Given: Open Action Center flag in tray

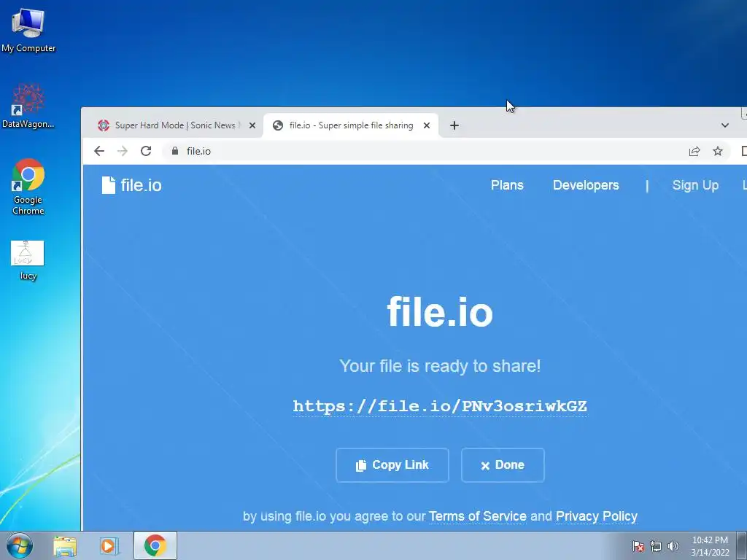Looking at the screenshot, I should click(638, 546).
